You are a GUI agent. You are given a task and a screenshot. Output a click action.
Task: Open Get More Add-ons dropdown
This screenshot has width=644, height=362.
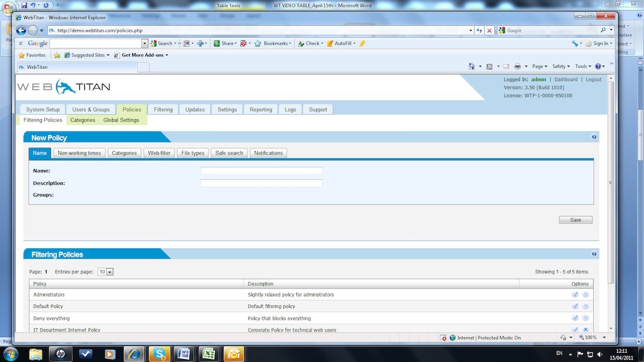(141, 55)
